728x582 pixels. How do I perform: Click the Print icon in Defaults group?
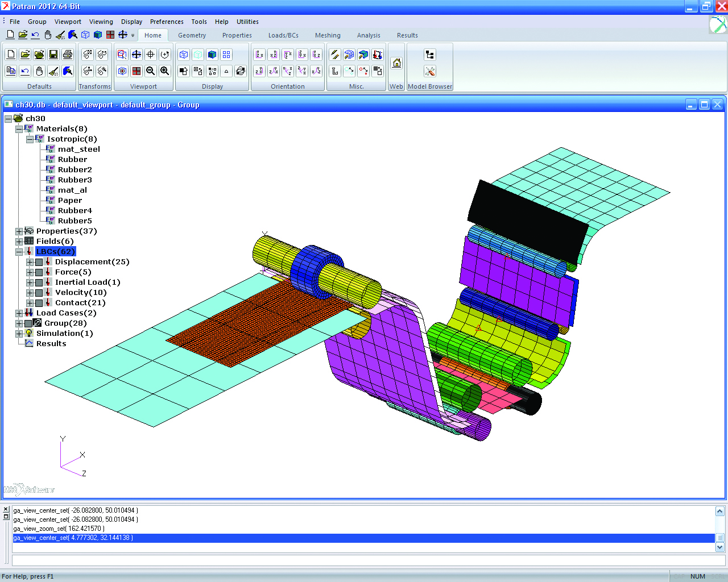tap(68, 55)
